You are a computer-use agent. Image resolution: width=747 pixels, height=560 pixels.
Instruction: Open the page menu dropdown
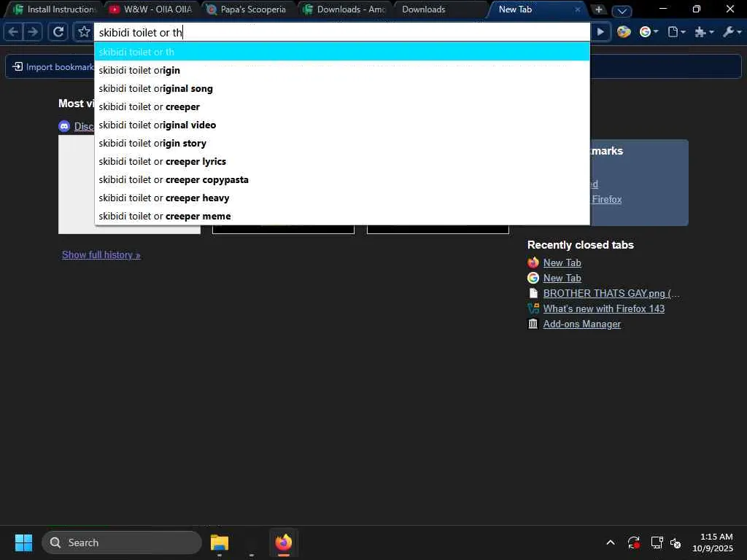(x=676, y=32)
